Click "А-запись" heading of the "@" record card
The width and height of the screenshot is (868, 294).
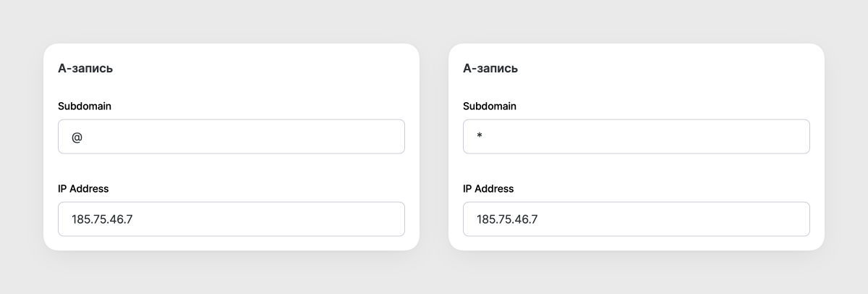tap(85, 69)
